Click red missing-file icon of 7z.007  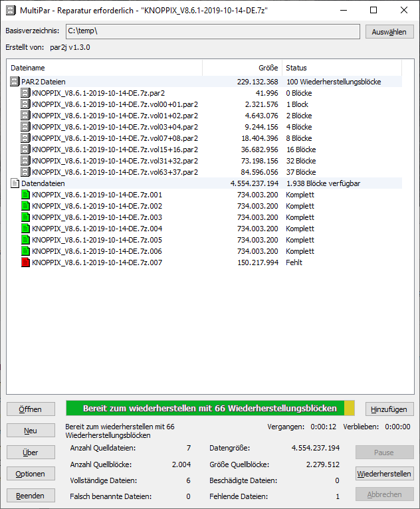tap(25, 262)
